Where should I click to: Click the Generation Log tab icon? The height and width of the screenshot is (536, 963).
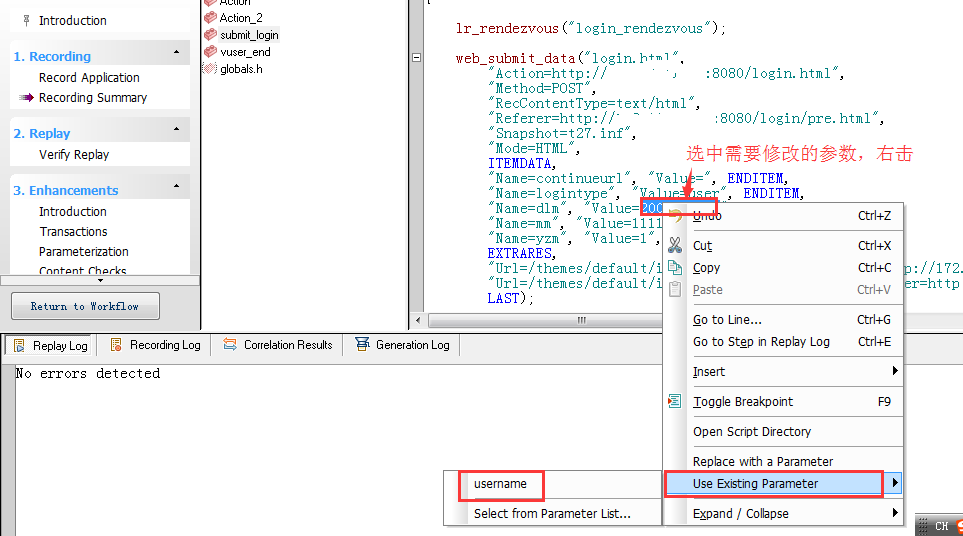click(x=362, y=344)
